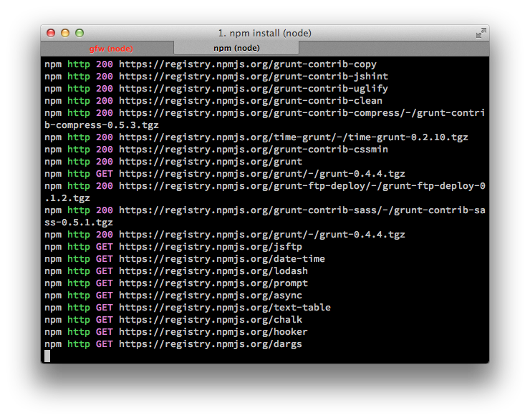
Task: Open the grunt-contrib-cssmin registry link
Action: coord(253,150)
